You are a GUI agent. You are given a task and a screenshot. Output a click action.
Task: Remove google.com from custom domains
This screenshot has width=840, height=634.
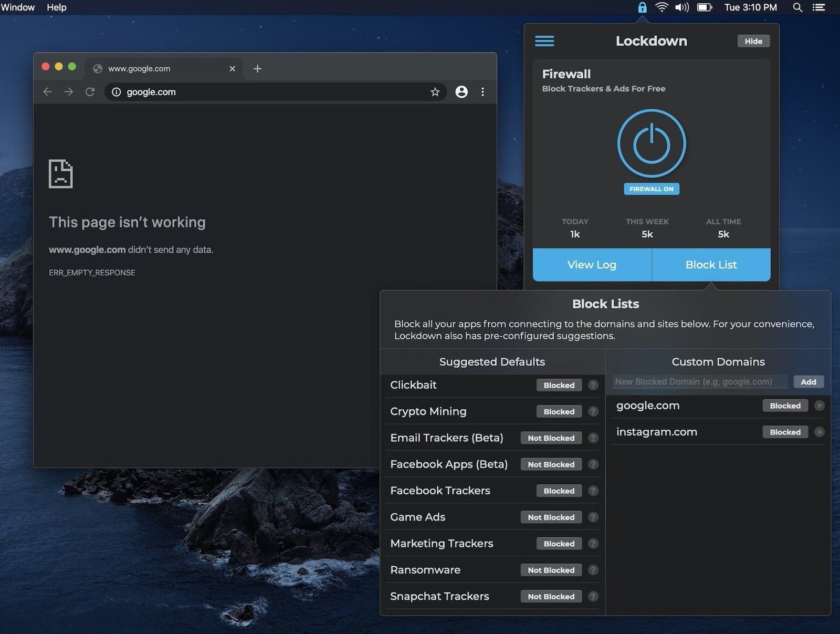(x=819, y=406)
